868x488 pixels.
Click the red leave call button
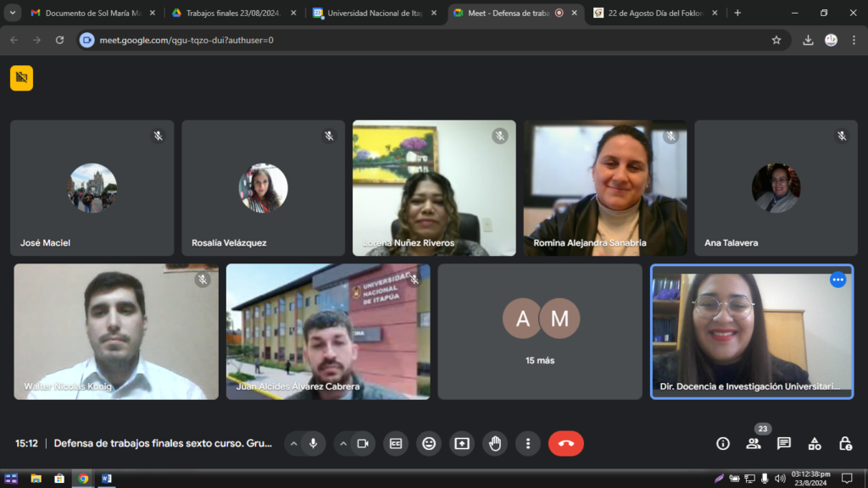click(x=565, y=443)
